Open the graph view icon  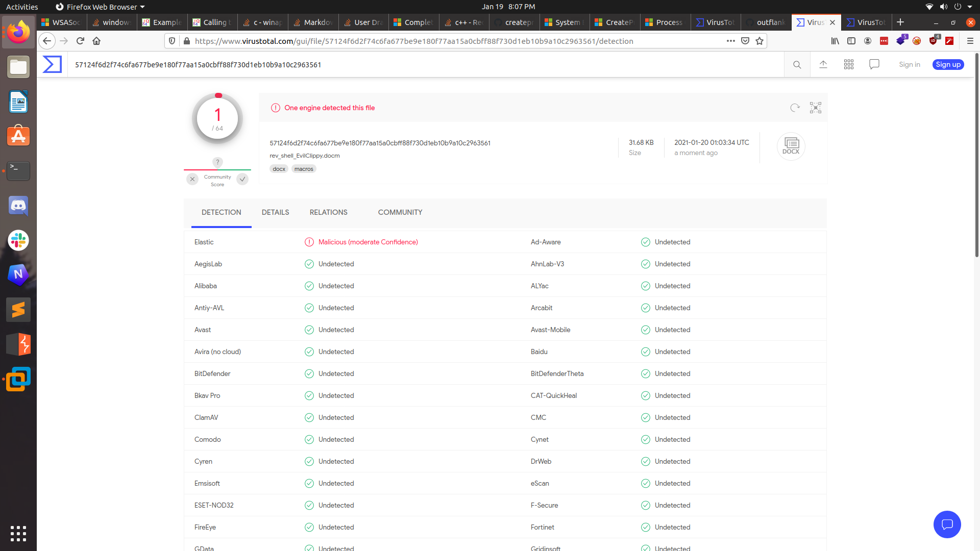[816, 108]
